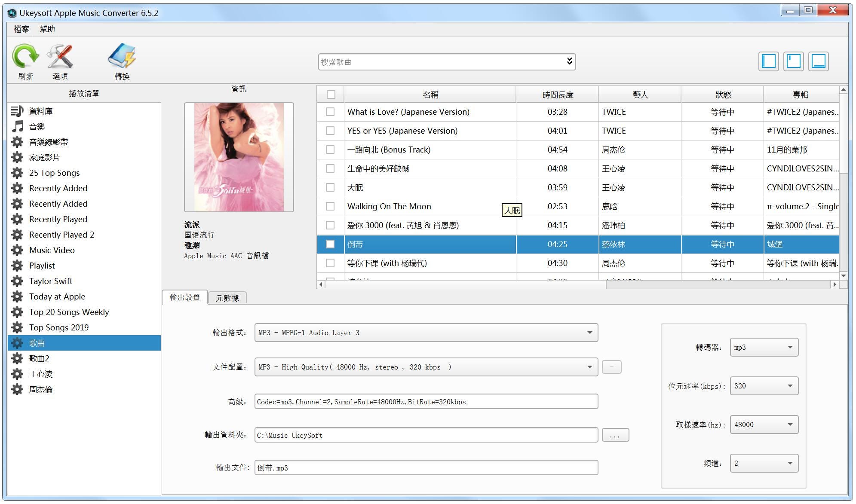
Task: Click gear icon beside Playlist
Action: click(17, 266)
